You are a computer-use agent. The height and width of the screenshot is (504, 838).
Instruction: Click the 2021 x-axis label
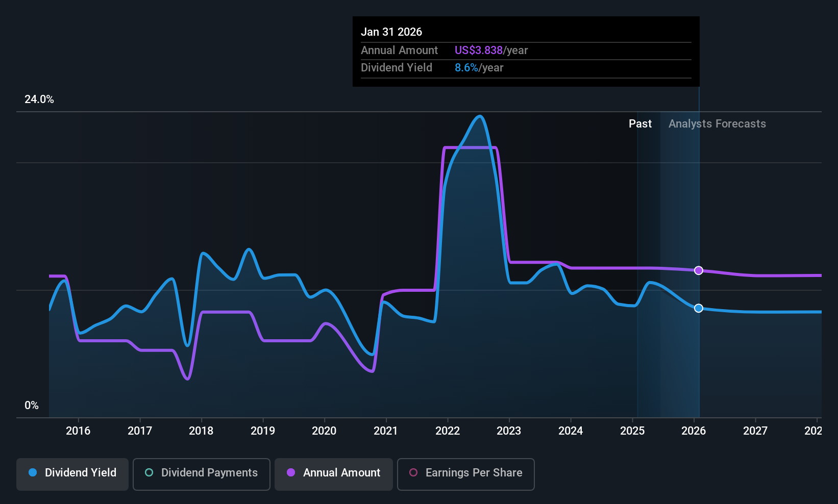point(386,431)
